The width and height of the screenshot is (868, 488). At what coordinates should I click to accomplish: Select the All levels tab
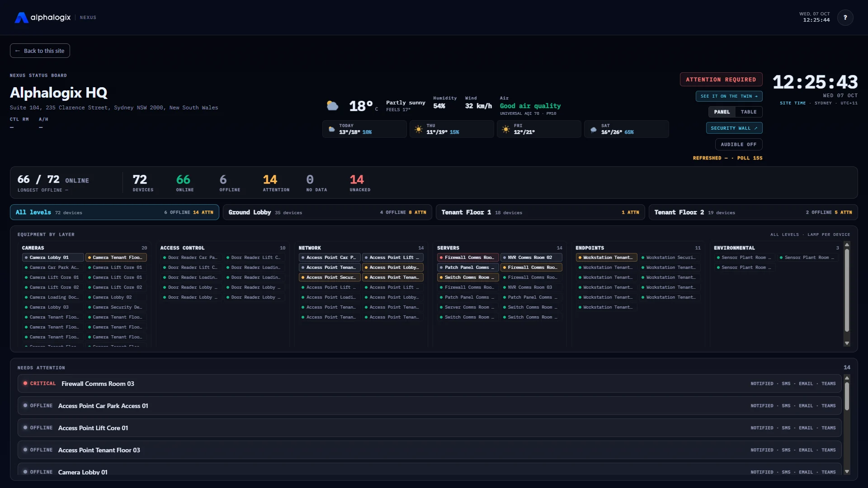coord(114,212)
